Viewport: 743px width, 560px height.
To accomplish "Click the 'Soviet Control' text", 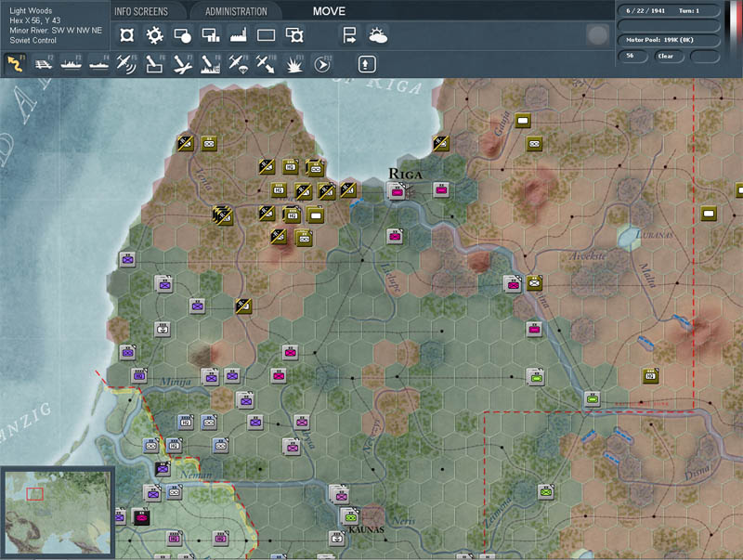I will (33, 40).
